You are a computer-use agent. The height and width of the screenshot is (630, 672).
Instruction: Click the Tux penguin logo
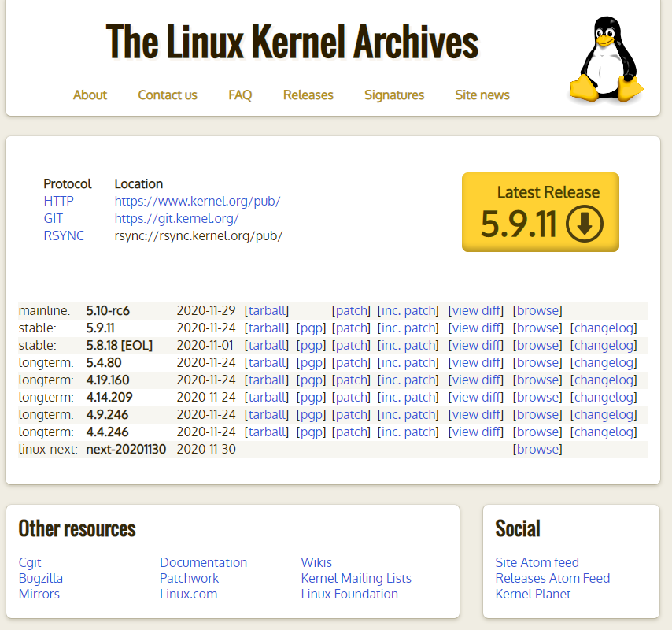point(607,59)
